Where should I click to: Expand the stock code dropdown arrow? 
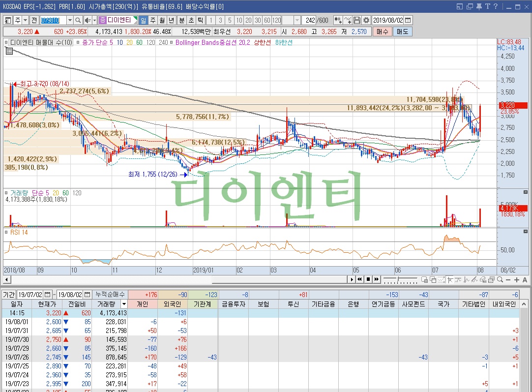tap(69, 20)
